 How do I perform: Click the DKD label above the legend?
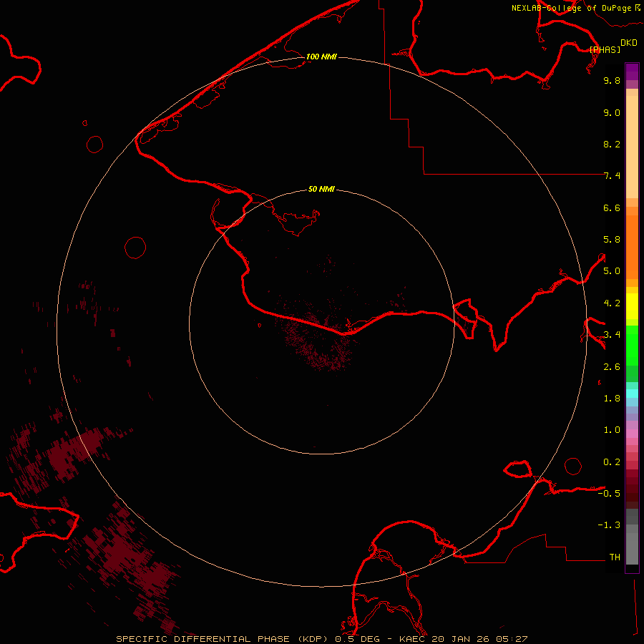pyautogui.click(x=628, y=43)
